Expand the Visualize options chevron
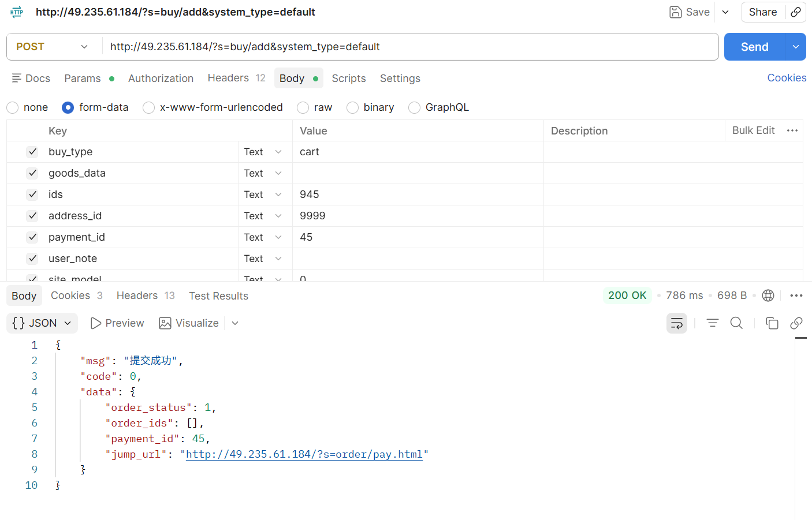 pos(235,323)
